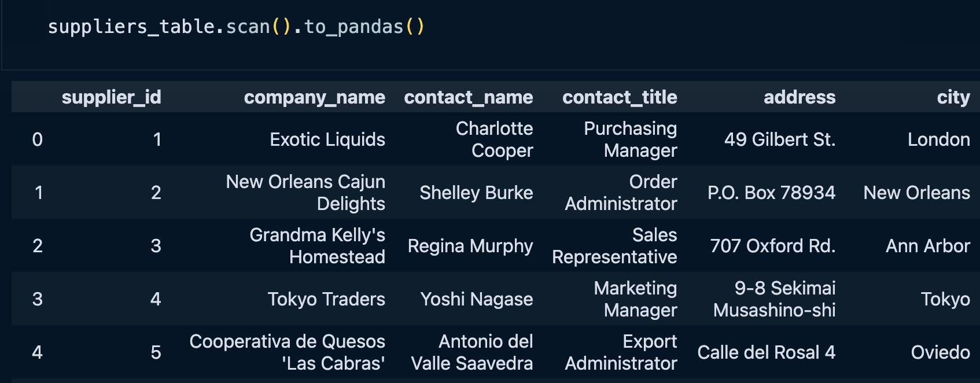980x383 pixels.
Task: Select the contact_title column header
Action: click(619, 97)
